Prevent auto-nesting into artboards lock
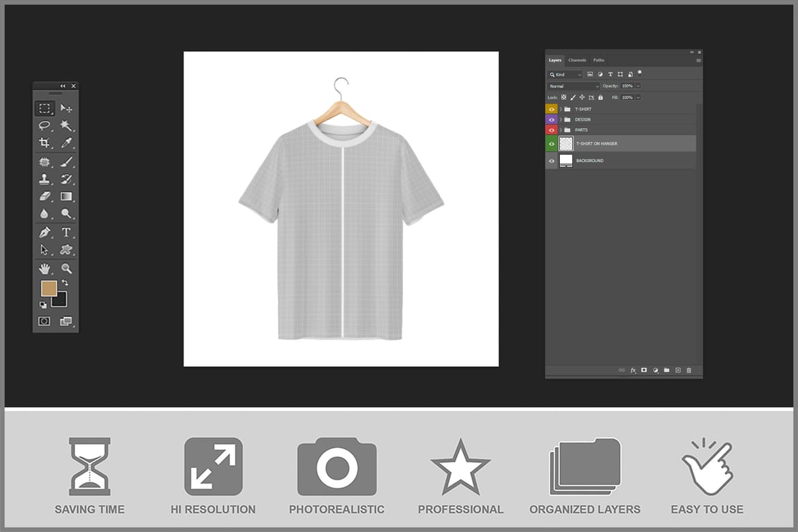798x532 pixels. (x=591, y=98)
